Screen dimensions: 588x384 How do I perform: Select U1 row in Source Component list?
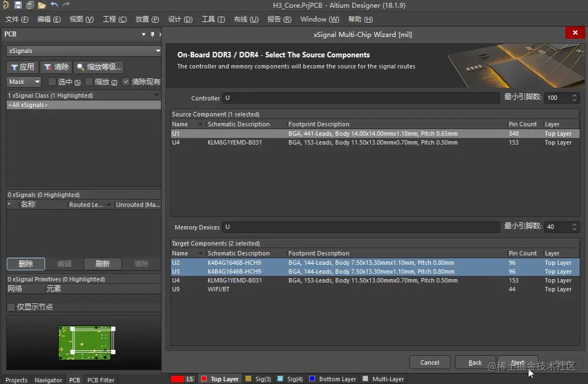pyautogui.click(x=375, y=134)
